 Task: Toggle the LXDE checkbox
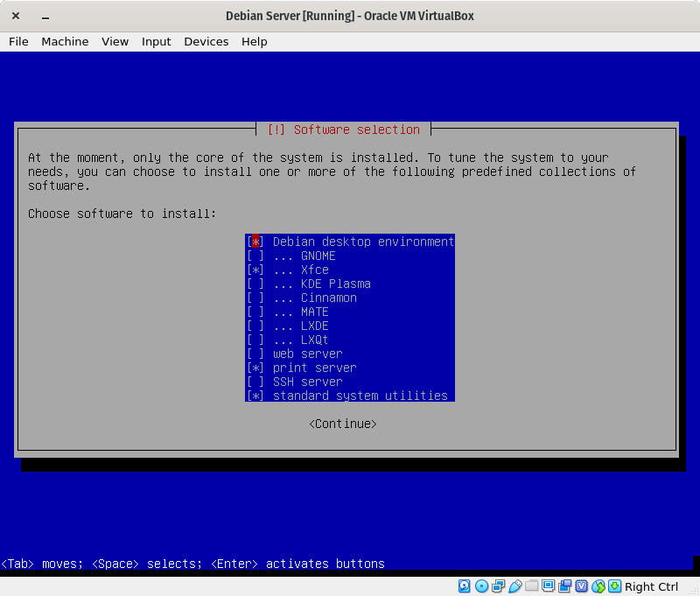pyautogui.click(x=255, y=326)
